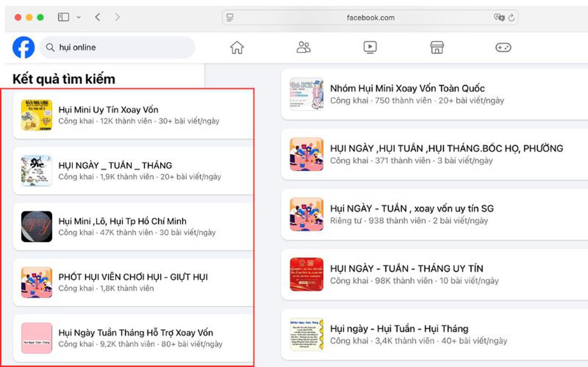Click the facebook.com address bar
Viewport: 588px width, 367px height.
point(370,18)
